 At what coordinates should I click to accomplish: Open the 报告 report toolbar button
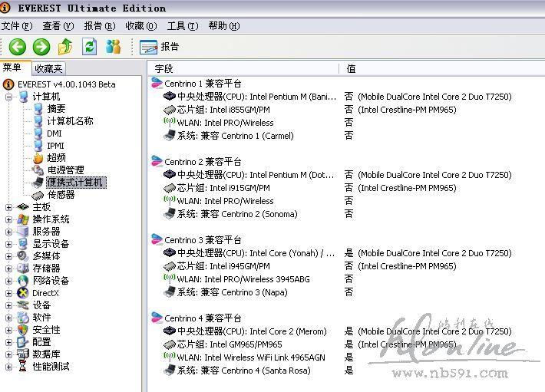coord(160,47)
